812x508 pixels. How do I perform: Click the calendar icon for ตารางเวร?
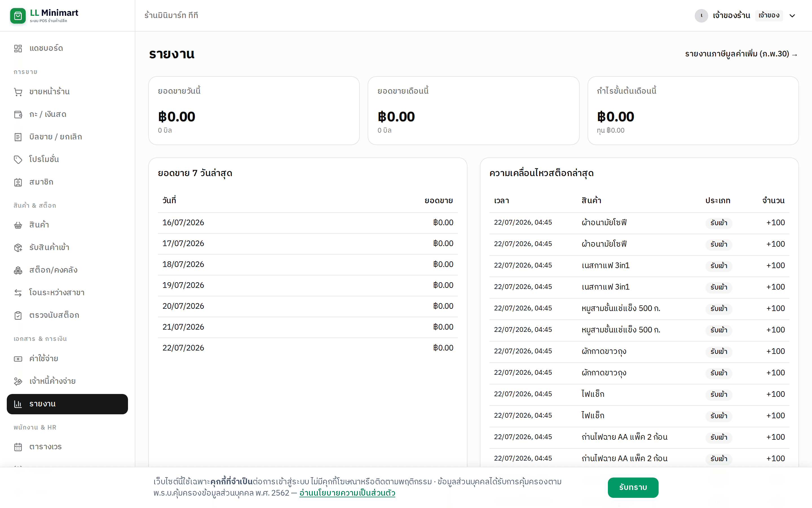18,447
